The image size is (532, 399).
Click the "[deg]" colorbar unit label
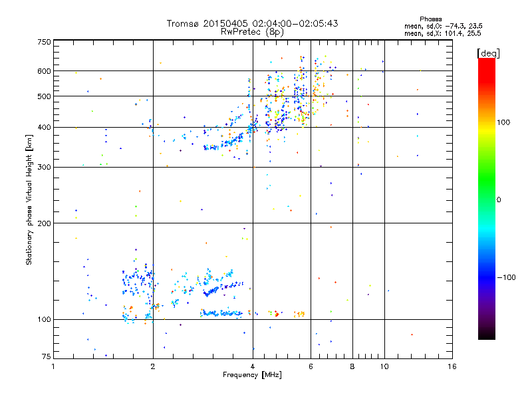pyautogui.click(x=488, y=53)
